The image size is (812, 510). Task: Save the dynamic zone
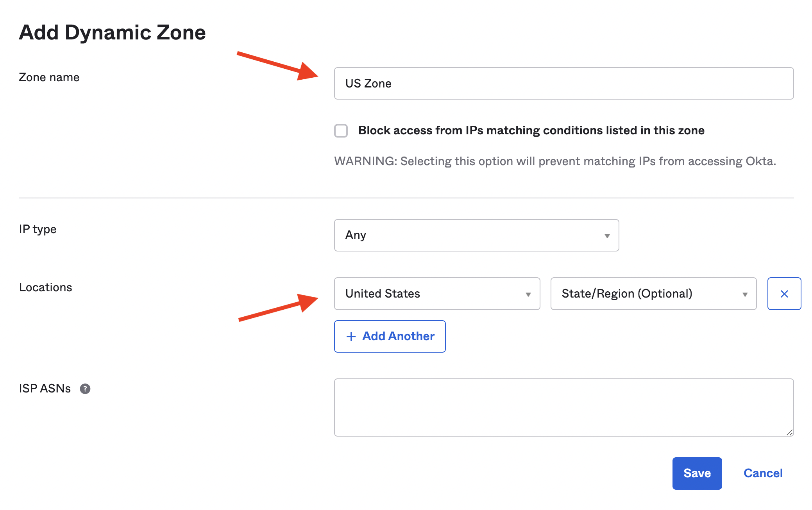[x=697, y=473]
